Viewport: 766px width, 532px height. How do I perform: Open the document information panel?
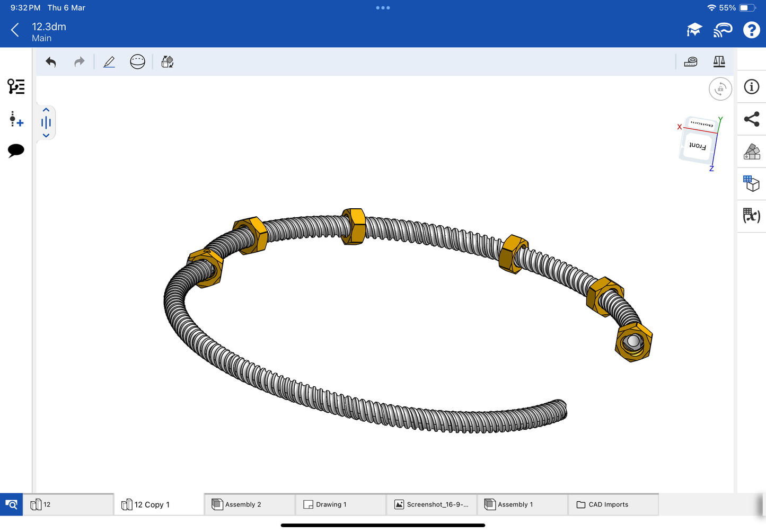[x=752, y=87]
